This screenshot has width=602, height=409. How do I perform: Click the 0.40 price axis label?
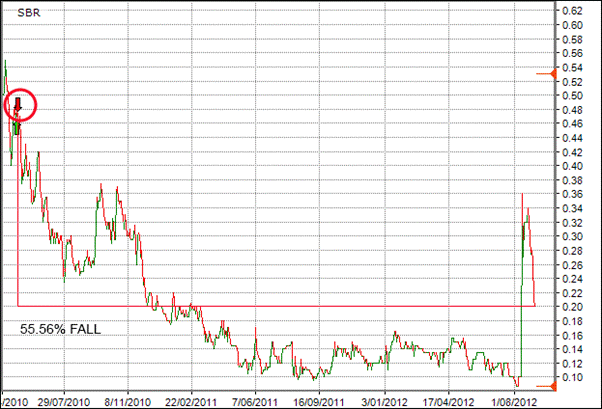(x=571, y=166)
